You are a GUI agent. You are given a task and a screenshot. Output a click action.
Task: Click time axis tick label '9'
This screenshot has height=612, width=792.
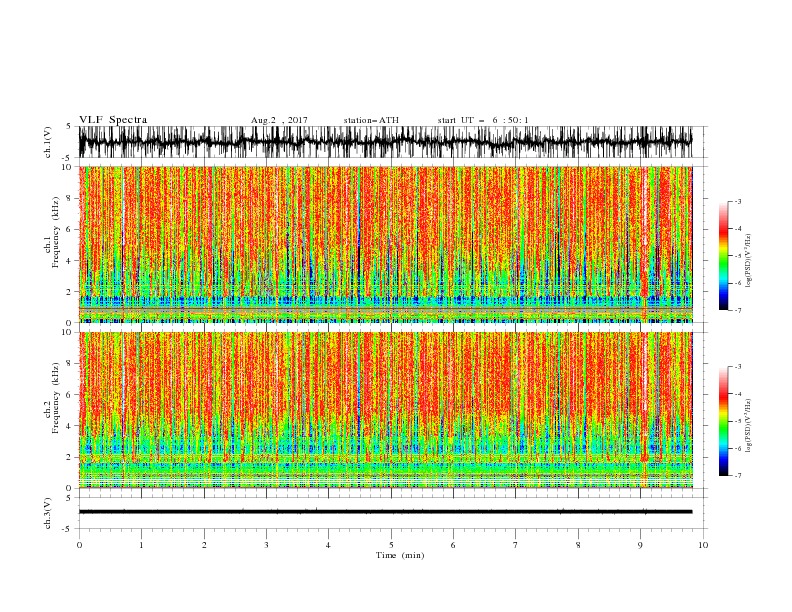(x=640, y=545)
